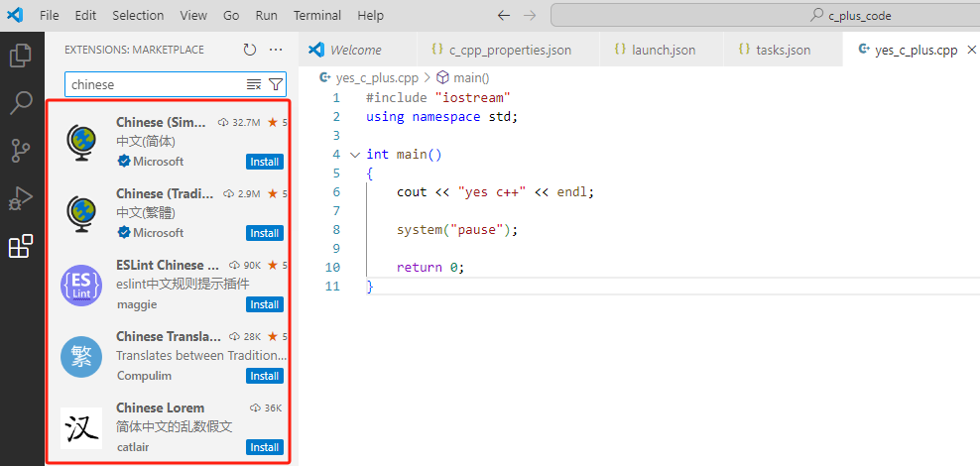Screen dimensions: 980x466
Task: Click the Chinese (Sim... extension title
Action: [162, 122]
